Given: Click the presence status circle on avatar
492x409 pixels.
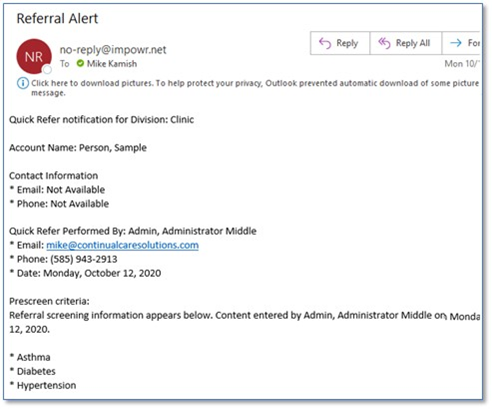Looking at the screenshot, I should (x=47, y=69).
